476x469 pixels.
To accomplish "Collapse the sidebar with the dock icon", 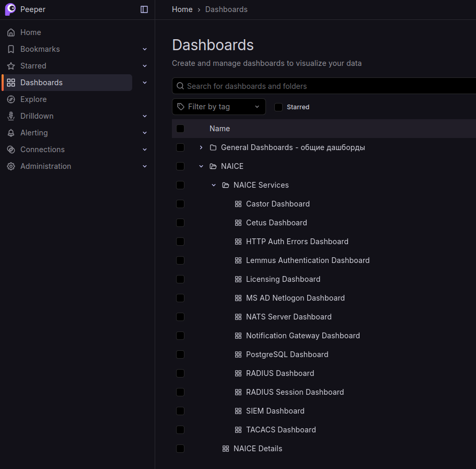I will point(144,9).
